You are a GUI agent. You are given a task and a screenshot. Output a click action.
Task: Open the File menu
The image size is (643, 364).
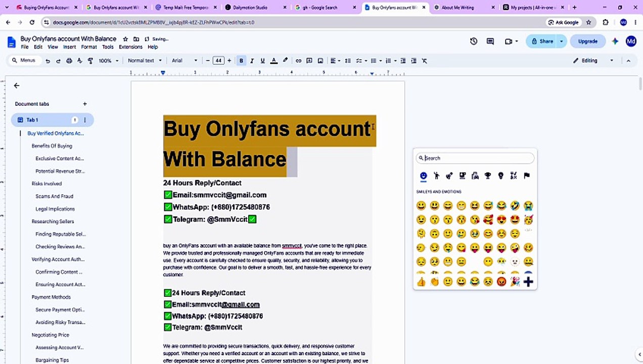25,47
